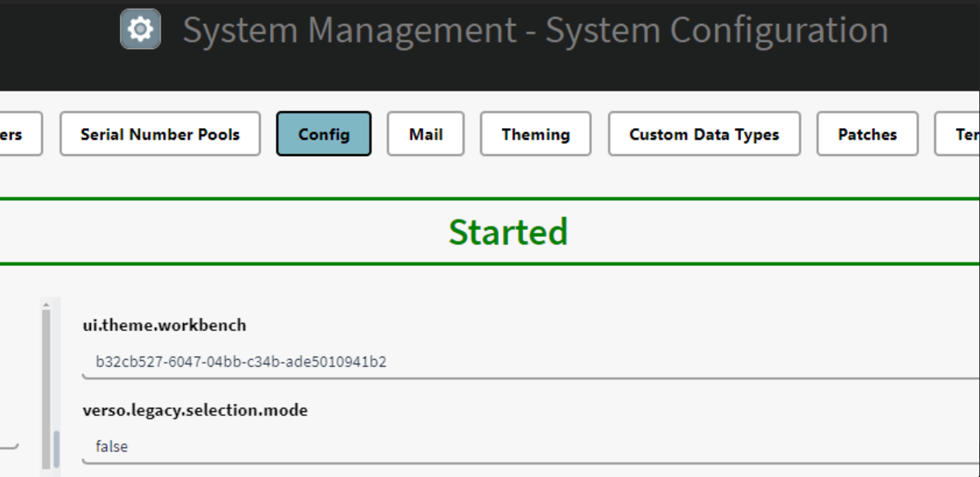Click the System Management gear icon
The height and width of the screenshot is (477, 980).
[140, 29]
